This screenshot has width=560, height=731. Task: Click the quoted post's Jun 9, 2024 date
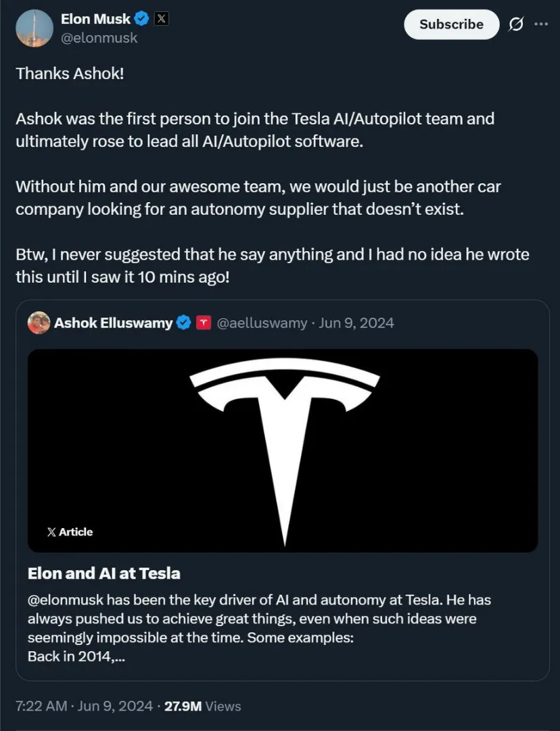click(356, 323)
